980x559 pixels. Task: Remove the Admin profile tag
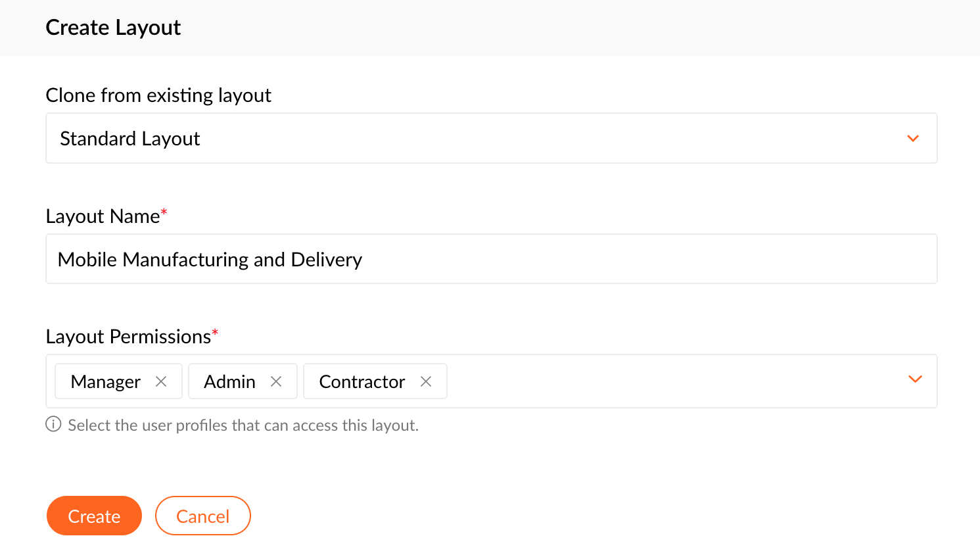(276, 381)
